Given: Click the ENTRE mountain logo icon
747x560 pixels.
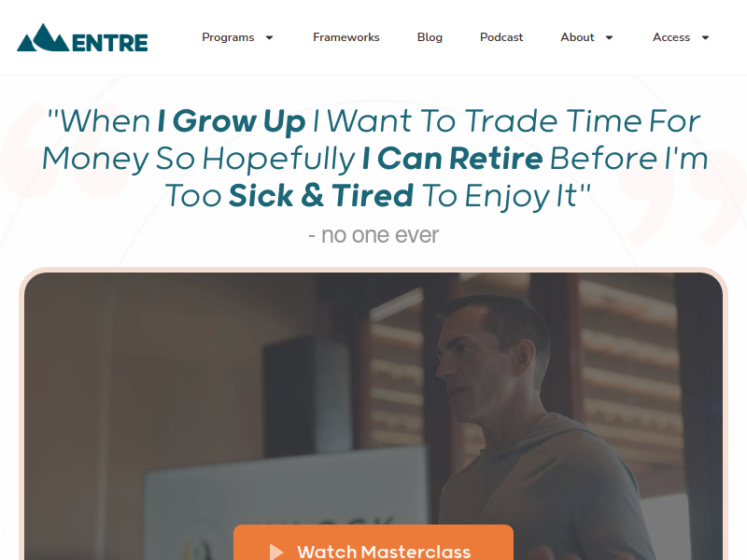Looking at the screenshot, I should pyautogui.click(x=43, y=37).
